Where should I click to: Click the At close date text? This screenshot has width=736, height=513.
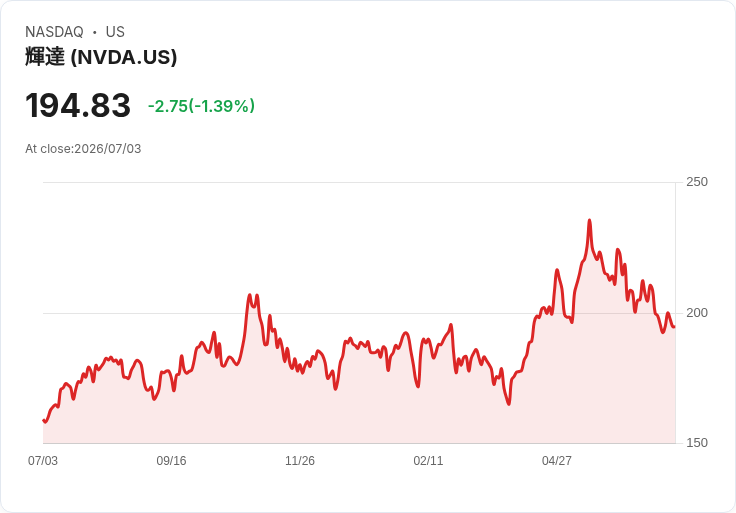83,149
